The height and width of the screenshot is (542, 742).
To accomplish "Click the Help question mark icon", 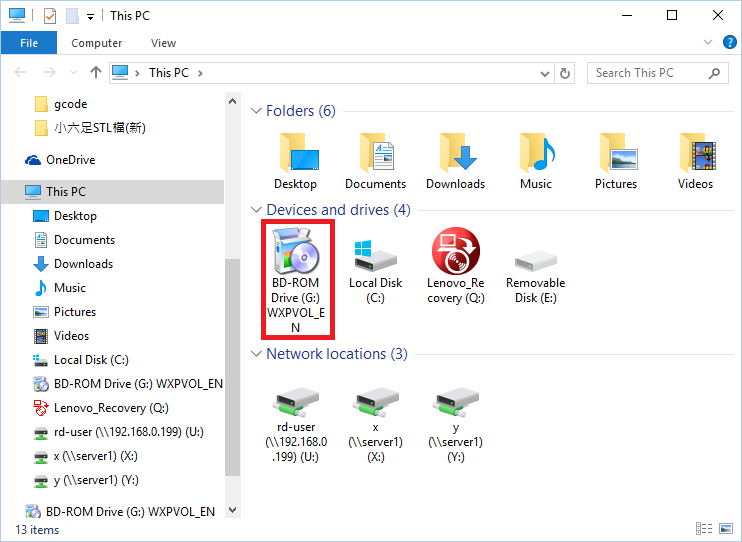I will pyautogui.click(x=731, y=43).
